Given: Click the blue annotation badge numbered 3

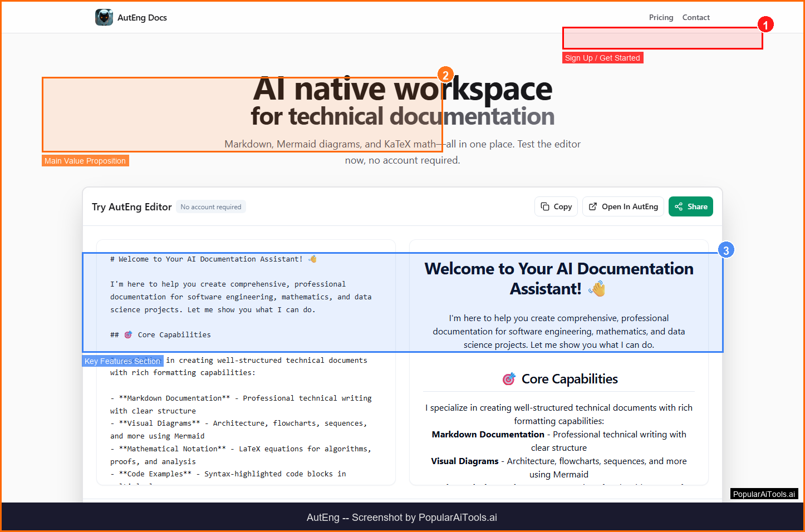Looking at the screenshot, I should click(726, 250).
